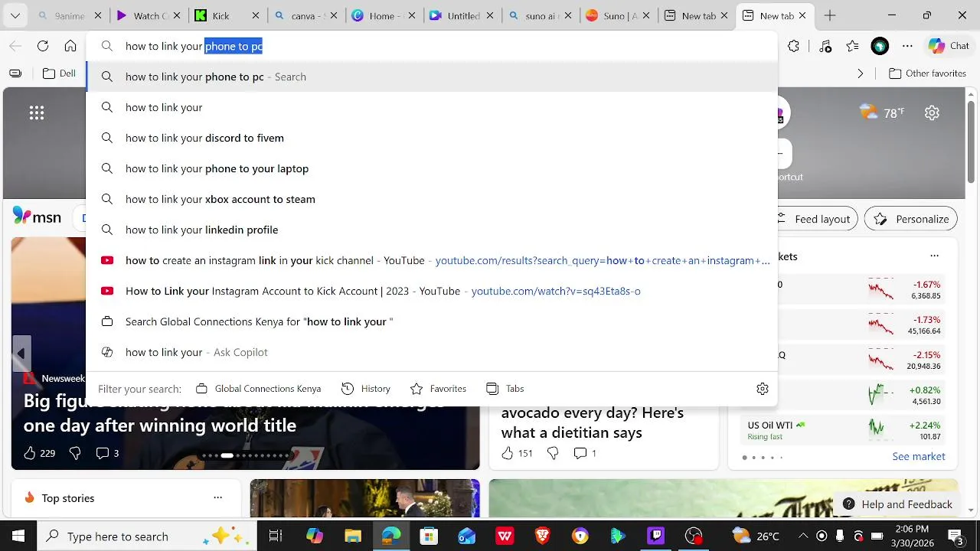This screenshot has width=980, height=551.
Task: Filter search by Tabs
Action: [x=505, y=389]
